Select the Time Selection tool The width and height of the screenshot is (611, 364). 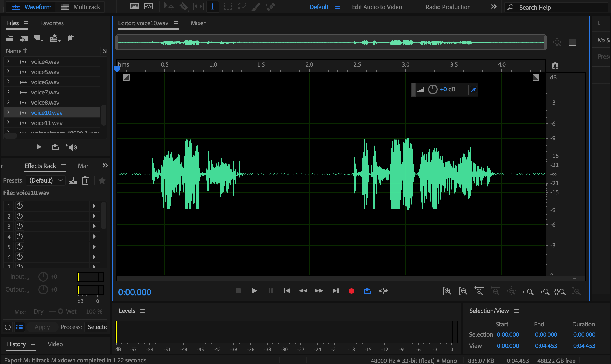click(x=212, y=7)
